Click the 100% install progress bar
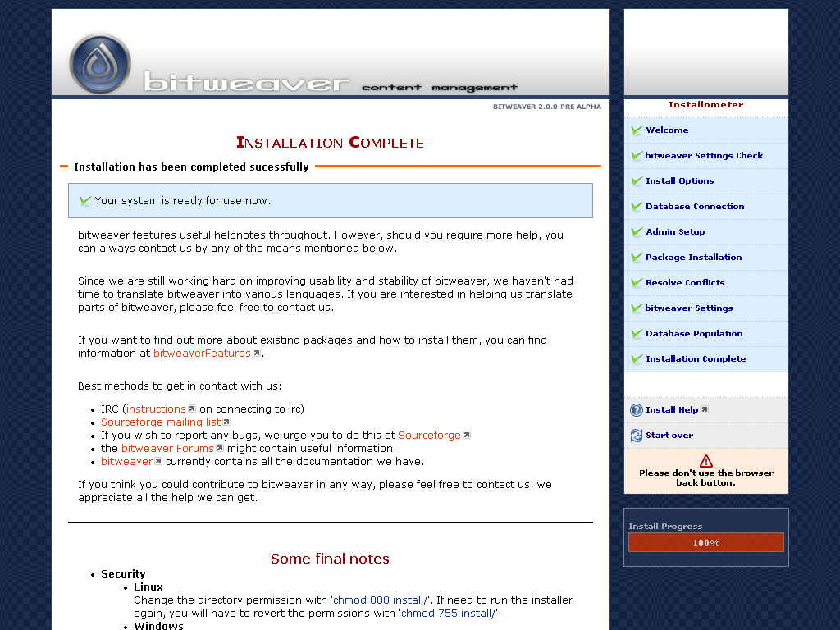Image resolution: width=840 pixels, height=630 pixels. (706, 542)
